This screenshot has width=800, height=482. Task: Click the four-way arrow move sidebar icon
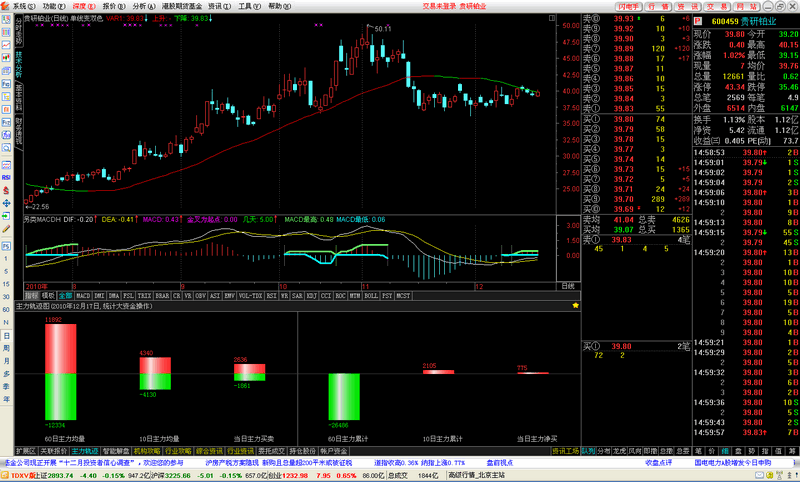point(6,203)
